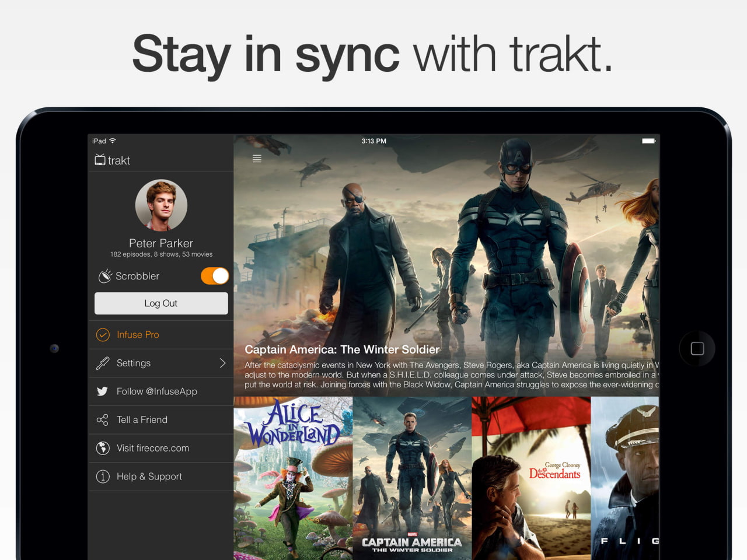Click the Twitter bird icon
Viewport: 747px width, 560px height.
tap(103, 391)
